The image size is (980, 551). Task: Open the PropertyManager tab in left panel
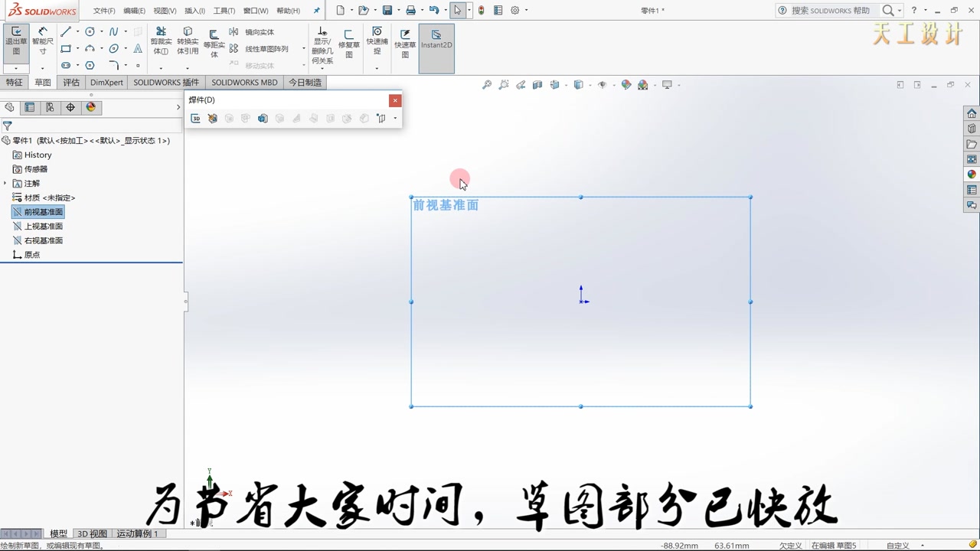click(x=29, y=107)
